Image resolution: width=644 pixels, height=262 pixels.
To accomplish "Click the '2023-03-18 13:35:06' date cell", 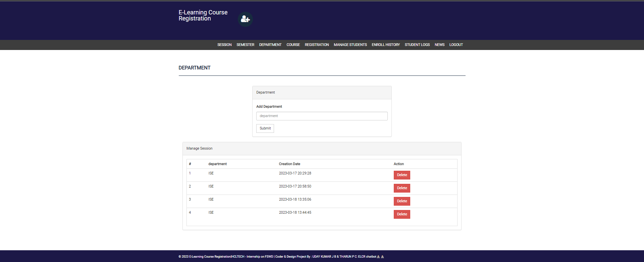I will click(x=295, y=200).
